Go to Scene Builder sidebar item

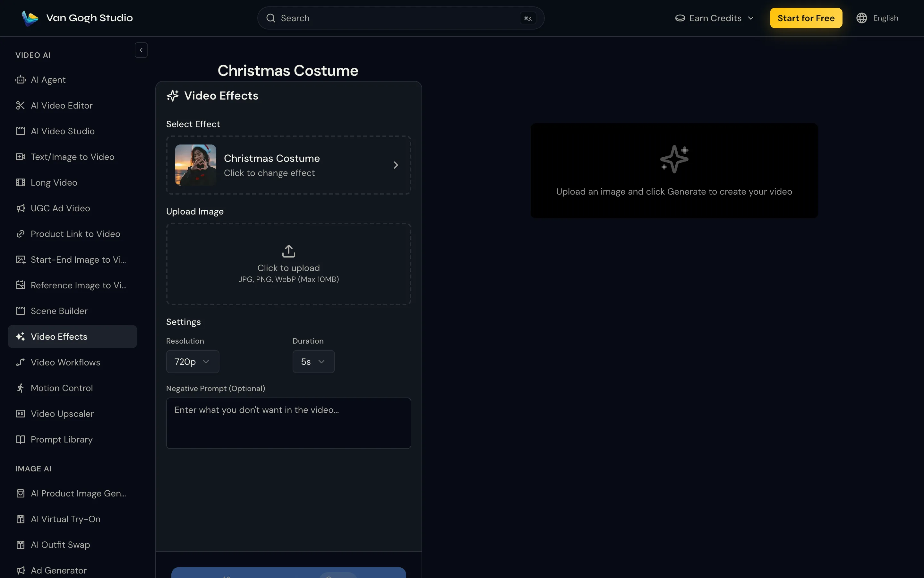tap(72, 311)
